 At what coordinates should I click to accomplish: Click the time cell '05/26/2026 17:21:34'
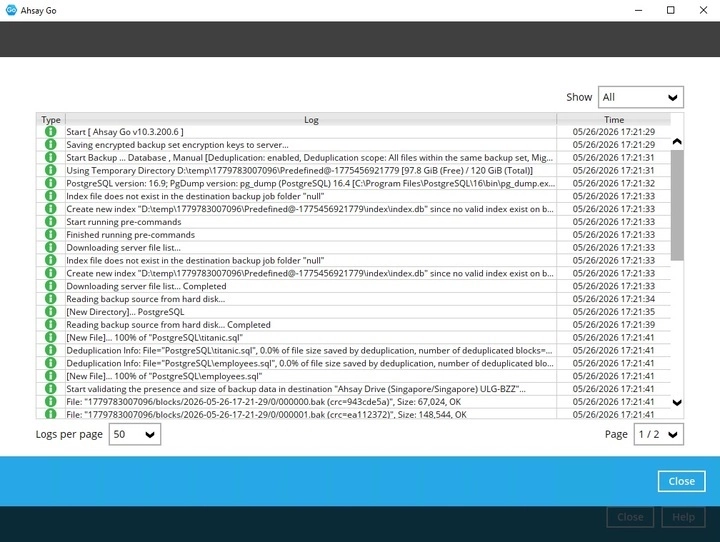click(613, 299)
